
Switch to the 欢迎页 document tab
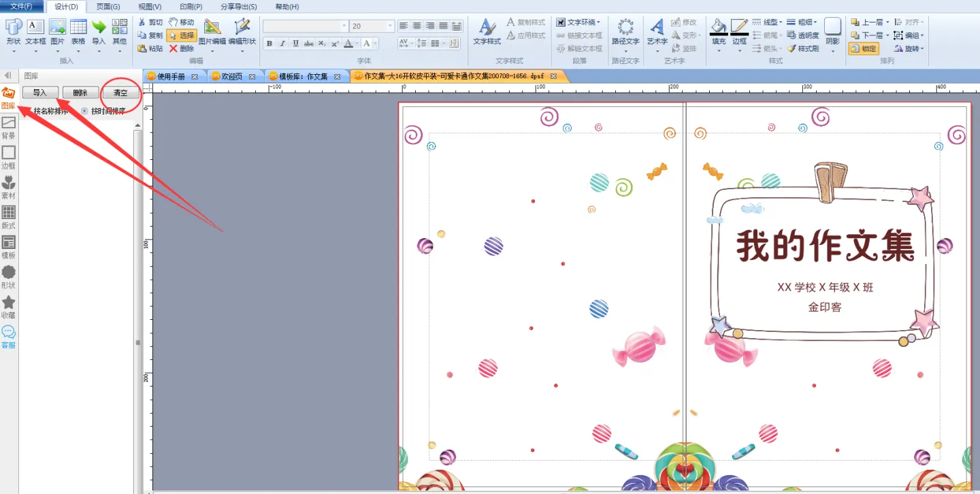(231, 76)
